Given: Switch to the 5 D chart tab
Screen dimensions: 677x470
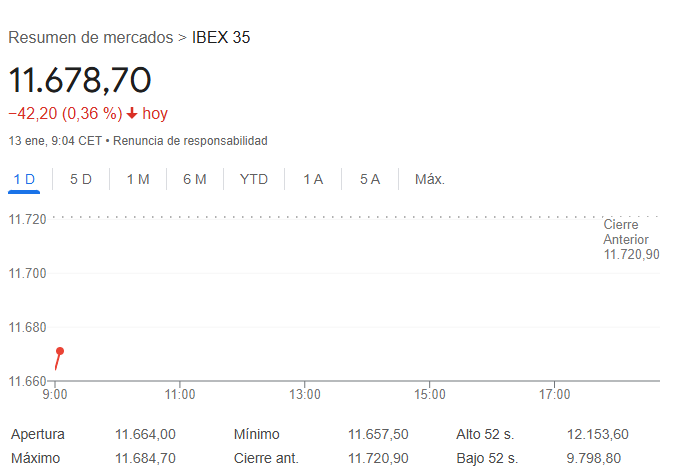Looking at the screenshot, I should (x=81, y=179).
